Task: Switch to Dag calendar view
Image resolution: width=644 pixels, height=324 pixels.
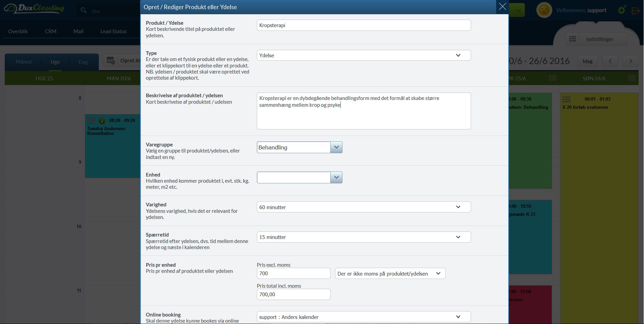Action: pyautogui.click(x=83, y=62)
